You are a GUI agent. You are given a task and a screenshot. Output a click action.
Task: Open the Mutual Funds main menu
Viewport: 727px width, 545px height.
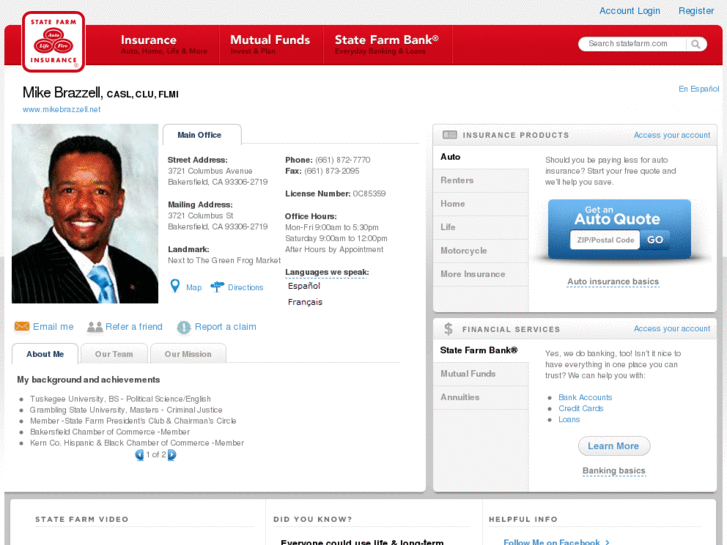click(x=271, y=45)
